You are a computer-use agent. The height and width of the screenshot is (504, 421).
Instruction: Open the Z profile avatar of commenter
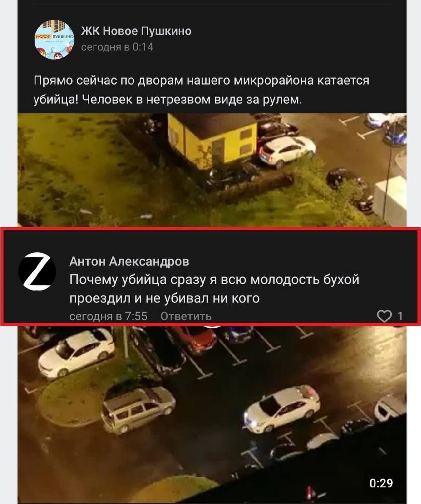click(37, 272)
